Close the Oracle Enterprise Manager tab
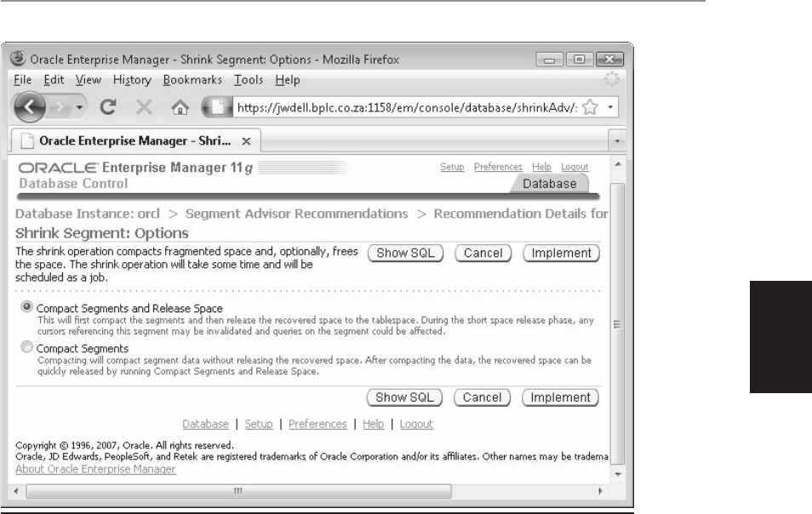The image size is (812, 514). point(247,141)
